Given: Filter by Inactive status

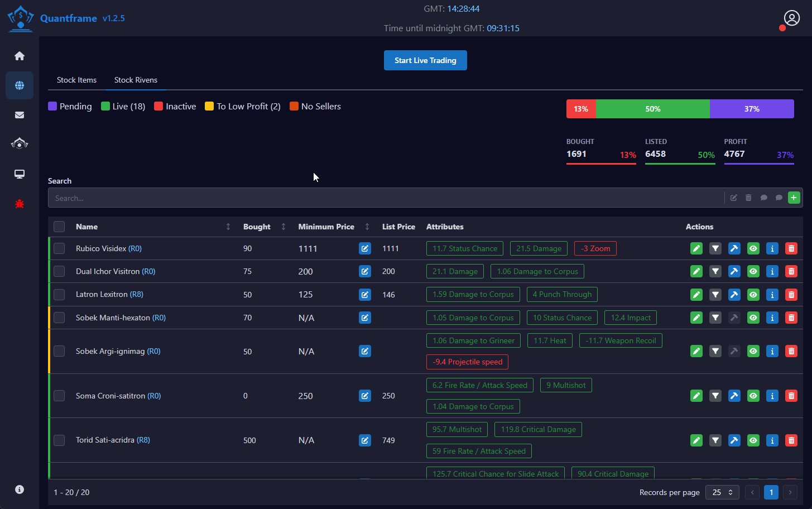Looking at the screenshot, I should click(x=175, y=106).
